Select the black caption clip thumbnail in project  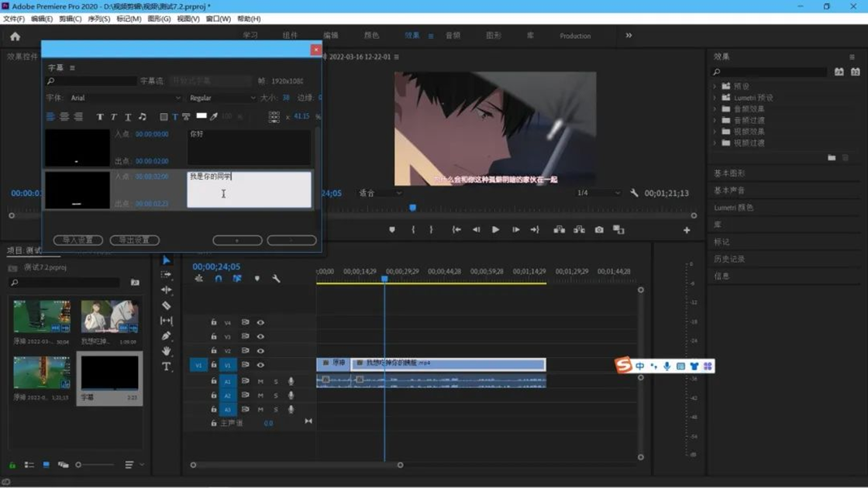[x=109, y=373]
